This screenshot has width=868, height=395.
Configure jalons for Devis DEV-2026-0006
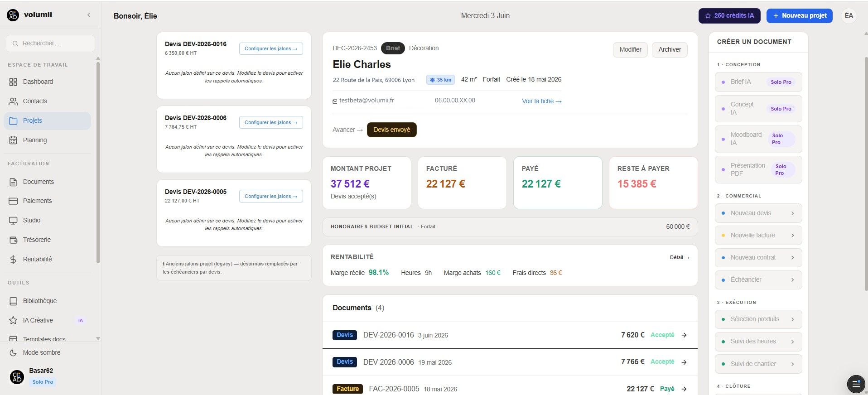[271, 122]
